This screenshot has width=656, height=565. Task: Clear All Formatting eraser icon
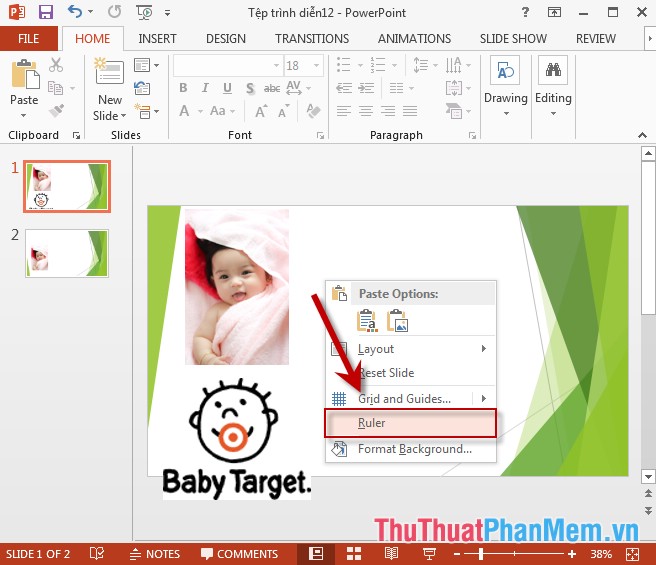click(313, 111)
